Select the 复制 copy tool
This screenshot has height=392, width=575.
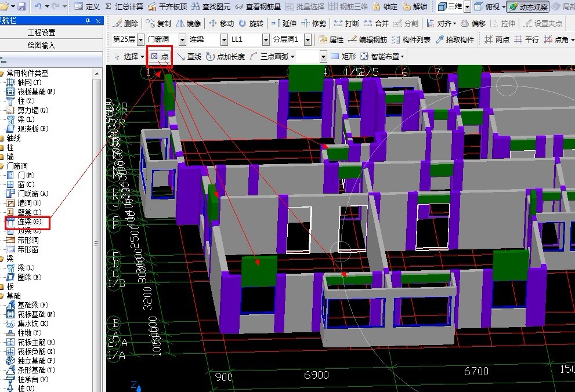tap(158, 23)
